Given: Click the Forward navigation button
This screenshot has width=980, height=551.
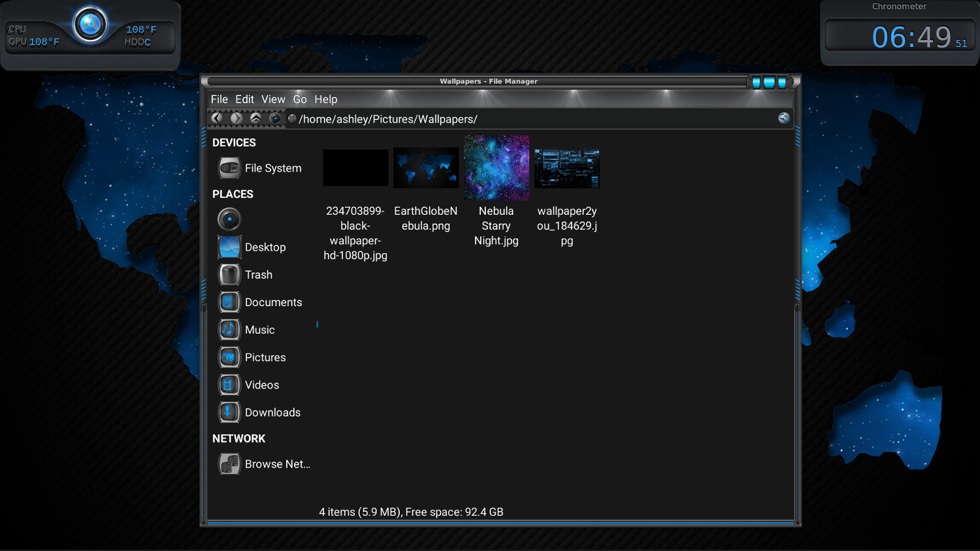Looking at the screenshot, I should tap(237, 118).
